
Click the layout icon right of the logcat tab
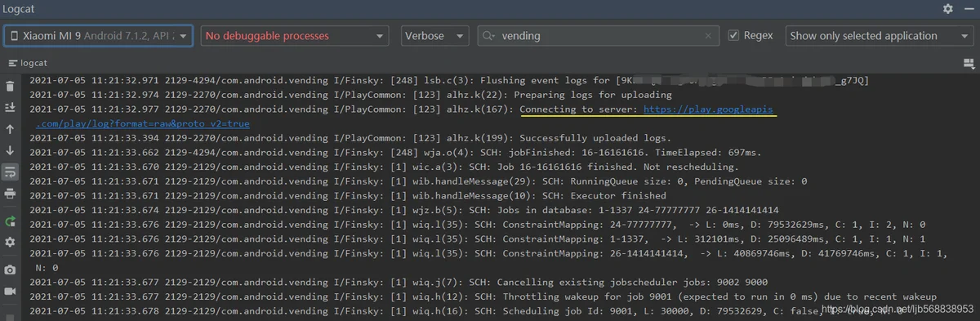[969, 63]
